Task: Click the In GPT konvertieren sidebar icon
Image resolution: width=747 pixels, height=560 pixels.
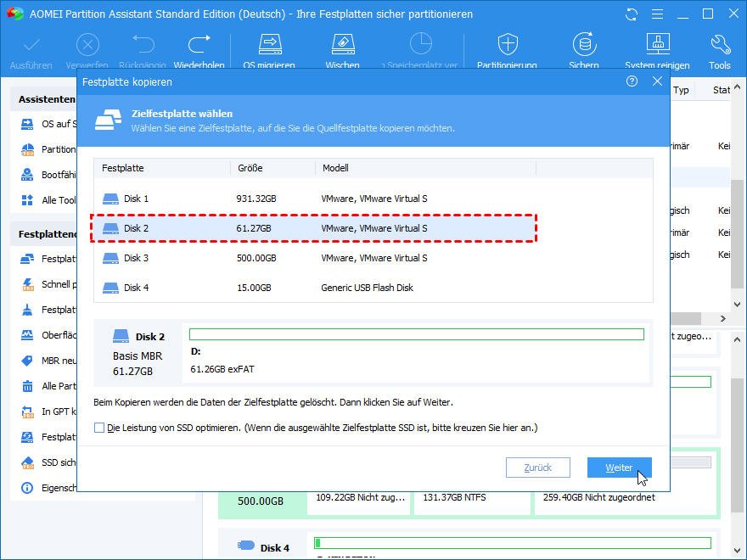Action: 27,412
